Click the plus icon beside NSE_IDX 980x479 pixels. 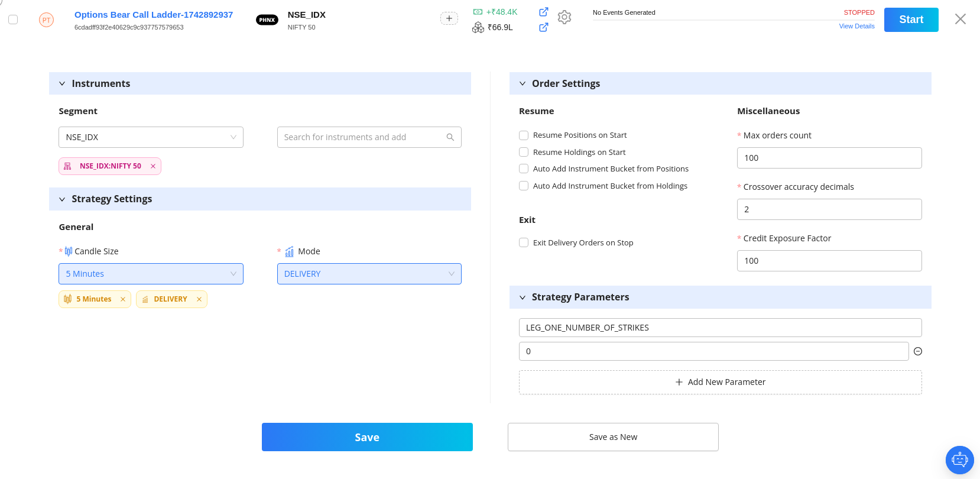[x=449, y=18]
